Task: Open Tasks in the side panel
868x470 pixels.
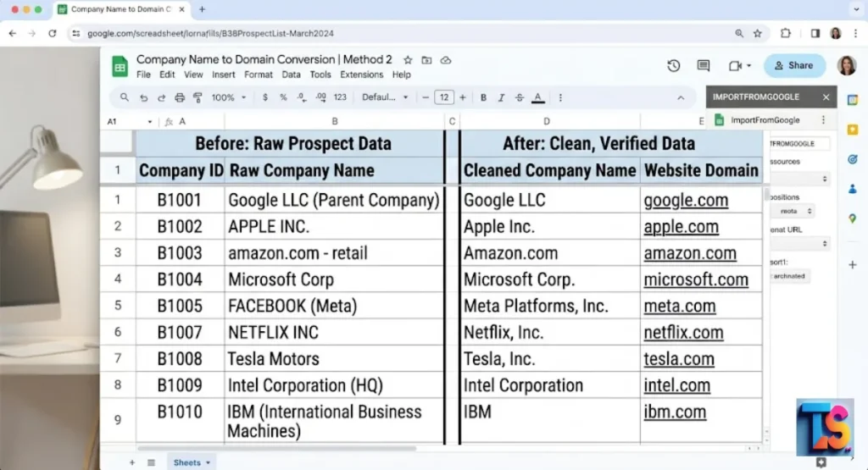Action: (853, 159)
